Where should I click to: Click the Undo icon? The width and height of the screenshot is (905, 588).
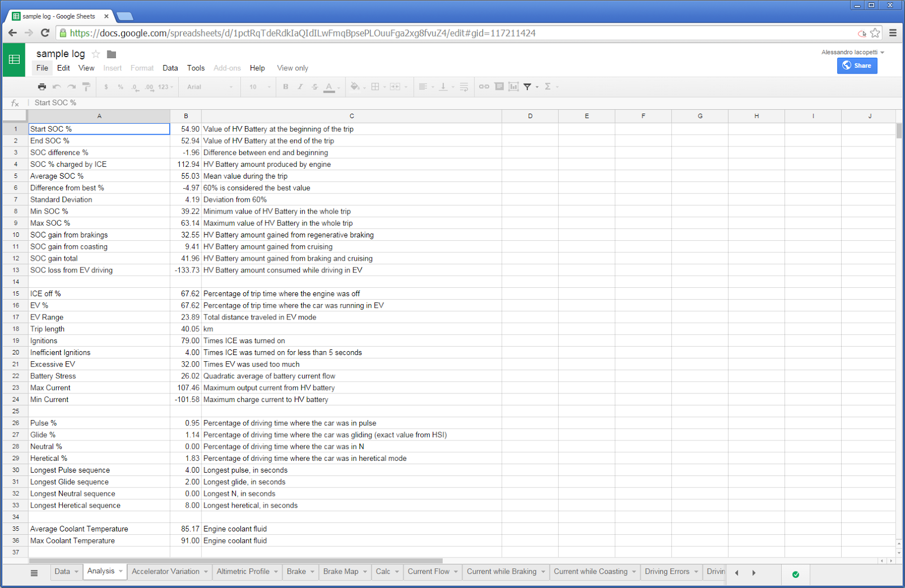57,87
